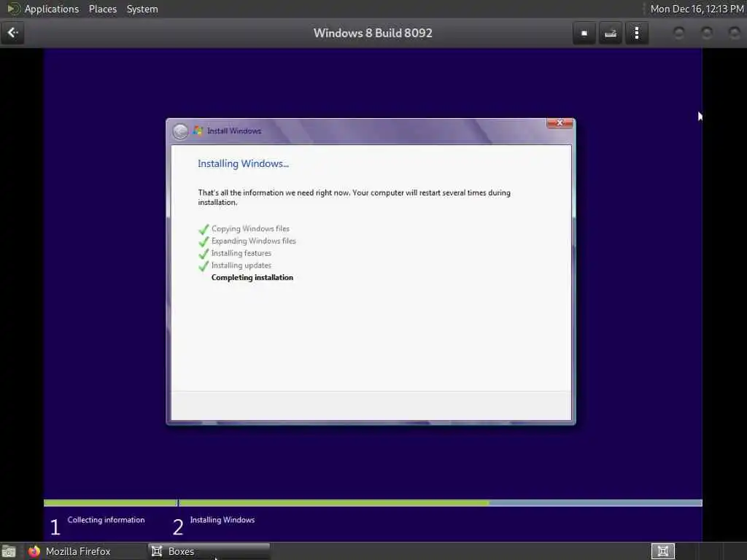Open the Places menu

coord(102,9)
